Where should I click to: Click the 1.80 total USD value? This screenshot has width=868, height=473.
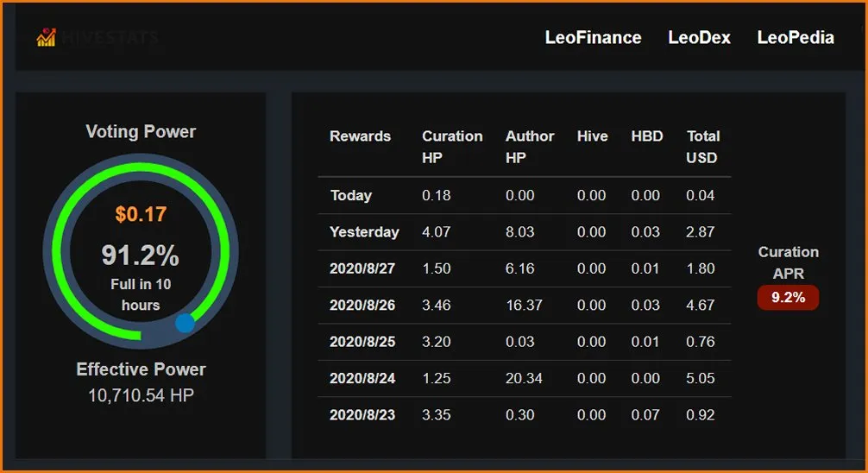(701, 268)
